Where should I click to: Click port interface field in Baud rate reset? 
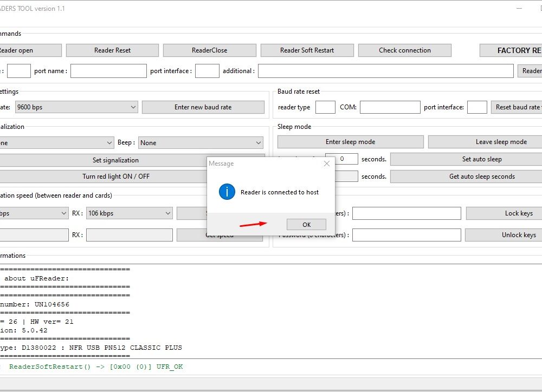477,107
